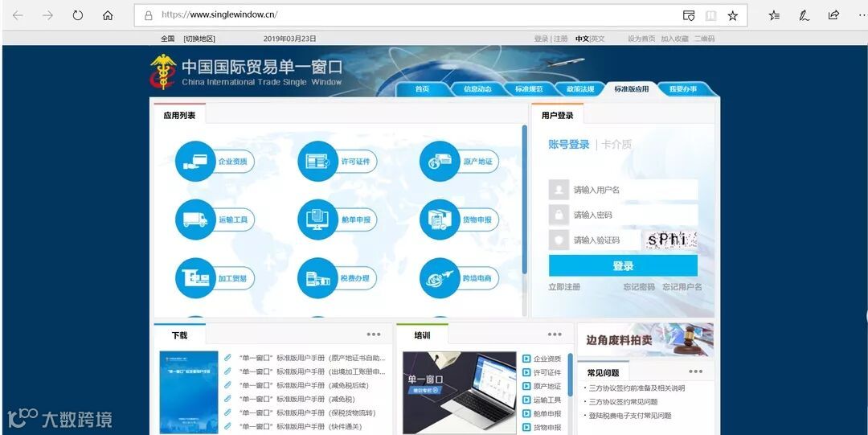Click the 单一窗口 training laptop image

click(x=460, y=392)
